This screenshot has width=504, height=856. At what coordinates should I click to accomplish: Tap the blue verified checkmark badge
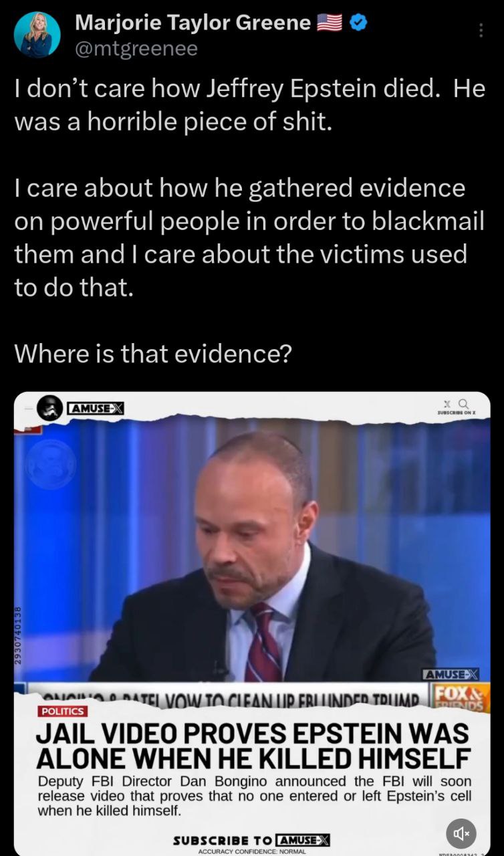point(358,23)
